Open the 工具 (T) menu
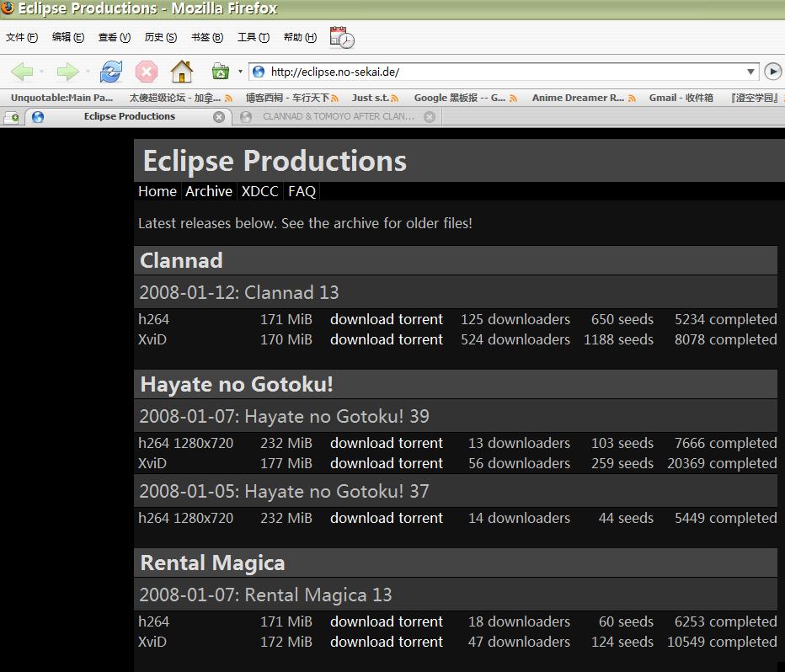 pos(254,38)
